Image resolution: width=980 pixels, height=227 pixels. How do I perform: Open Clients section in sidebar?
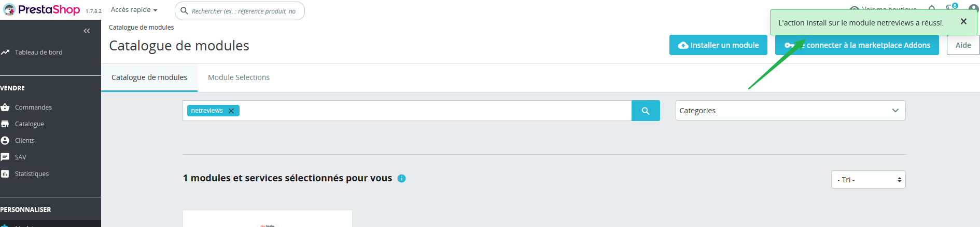(25, 141)
